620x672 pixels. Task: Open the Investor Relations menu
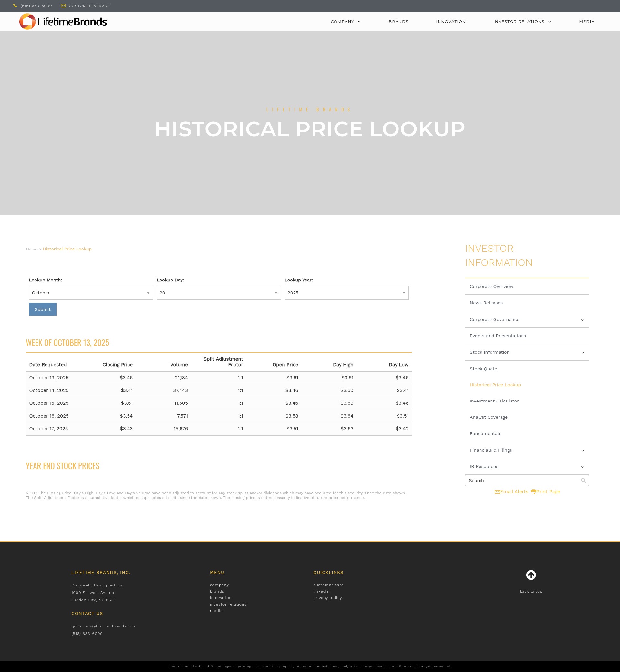[522, 21]
